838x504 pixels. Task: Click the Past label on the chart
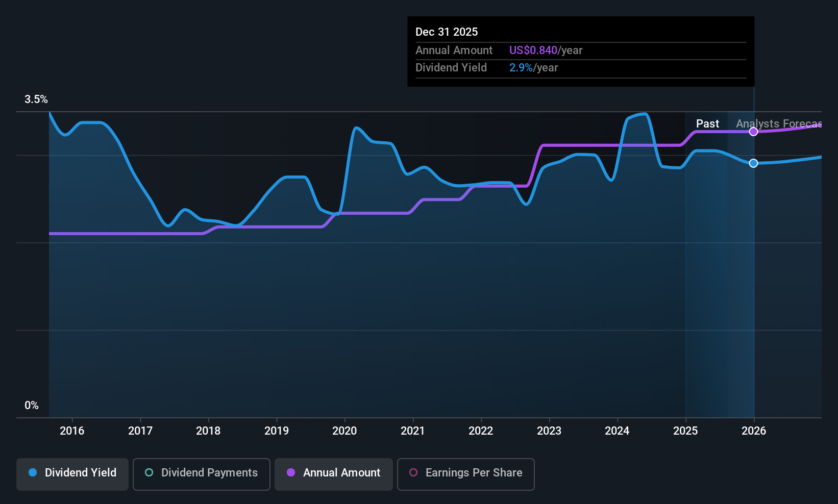[x=707, y=124]
